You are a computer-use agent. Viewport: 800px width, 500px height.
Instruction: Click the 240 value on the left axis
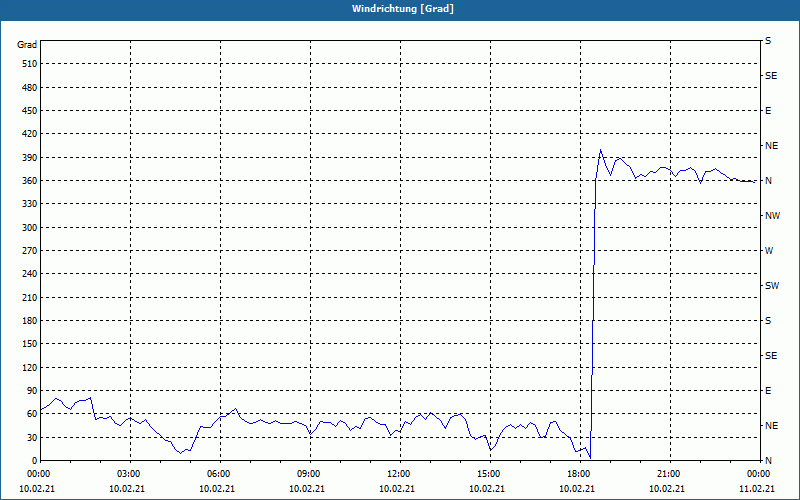point(29,274)
